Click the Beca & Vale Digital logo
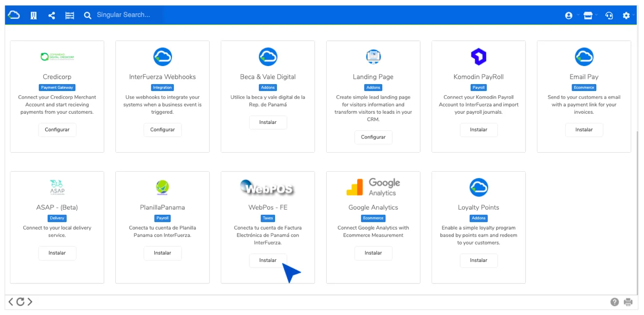644x315 pixels. pos(268,57)
